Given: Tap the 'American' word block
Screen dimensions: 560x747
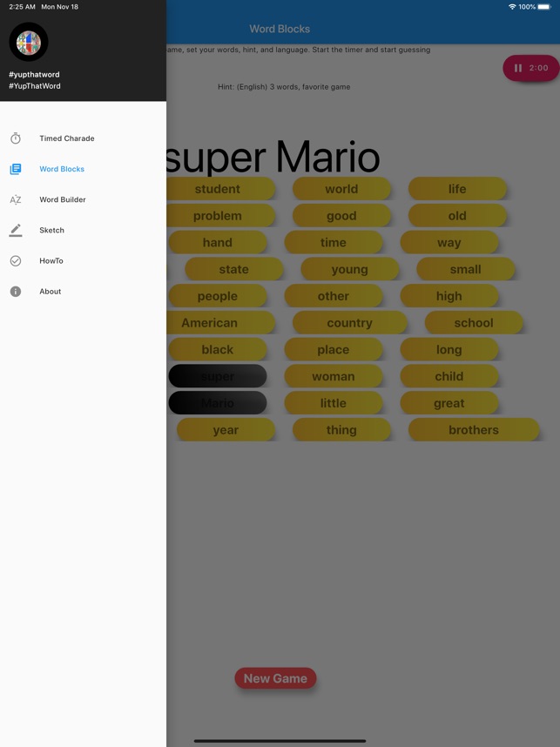Looking at the screenshot, I should [x=220, y=322].
